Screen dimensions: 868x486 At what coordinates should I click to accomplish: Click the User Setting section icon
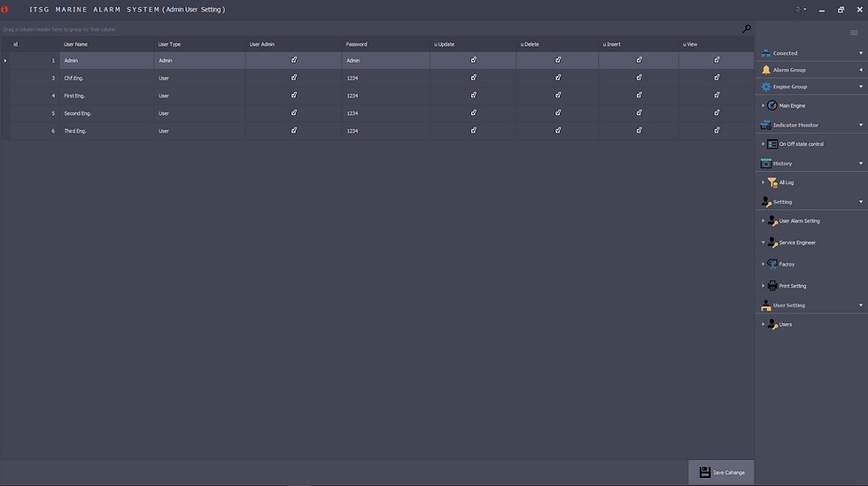(765, 305)
